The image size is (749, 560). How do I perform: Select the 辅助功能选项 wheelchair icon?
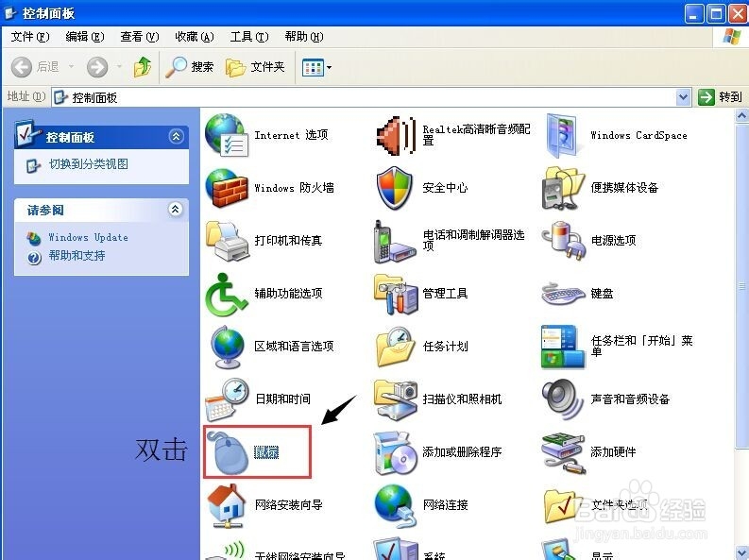tap(227, 294)
